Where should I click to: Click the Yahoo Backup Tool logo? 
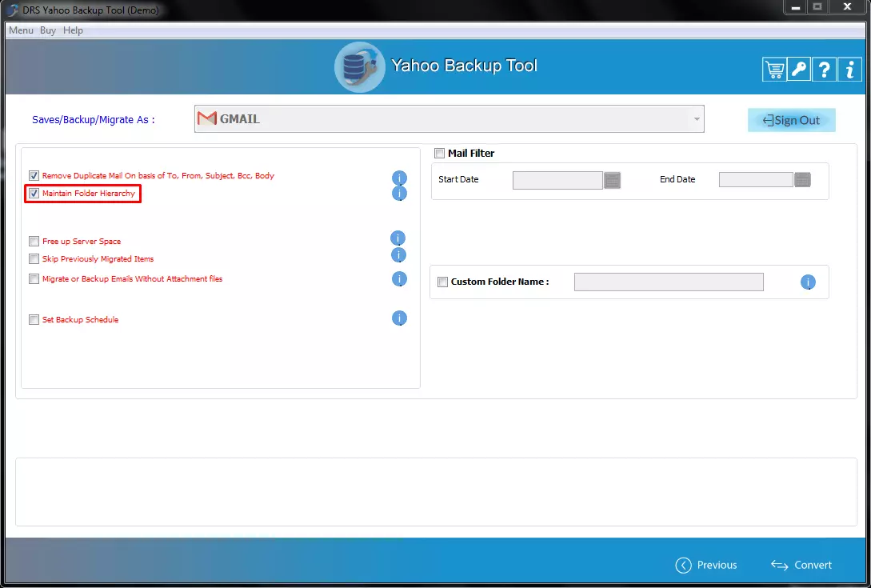[x=359, y=66]
